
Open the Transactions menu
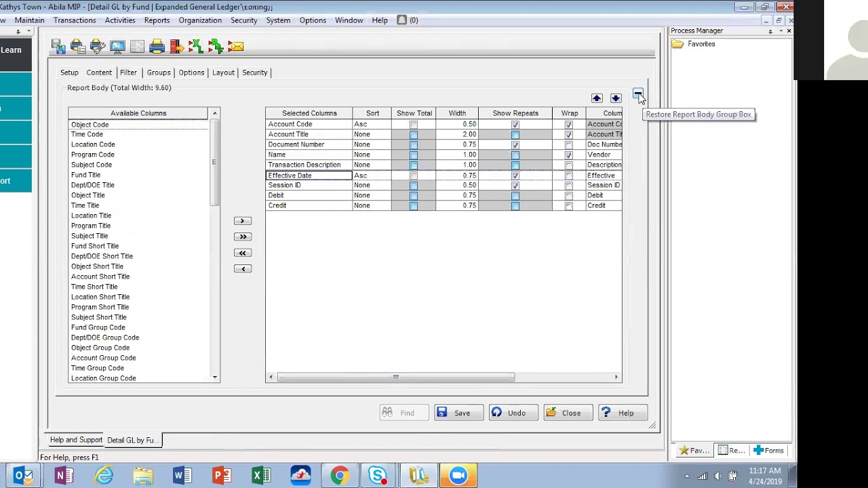pos(75,20)
